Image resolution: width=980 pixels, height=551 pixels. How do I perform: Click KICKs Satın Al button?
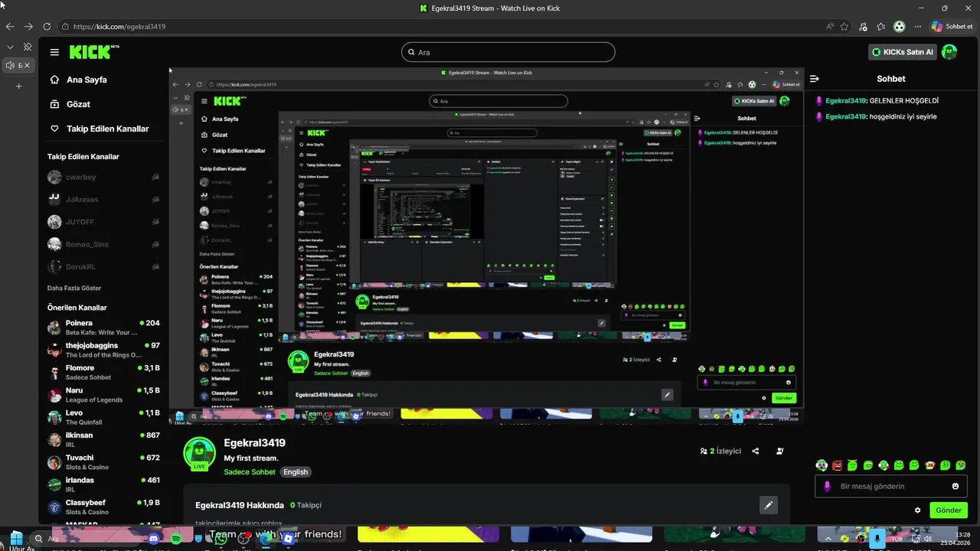click(903, 52)
